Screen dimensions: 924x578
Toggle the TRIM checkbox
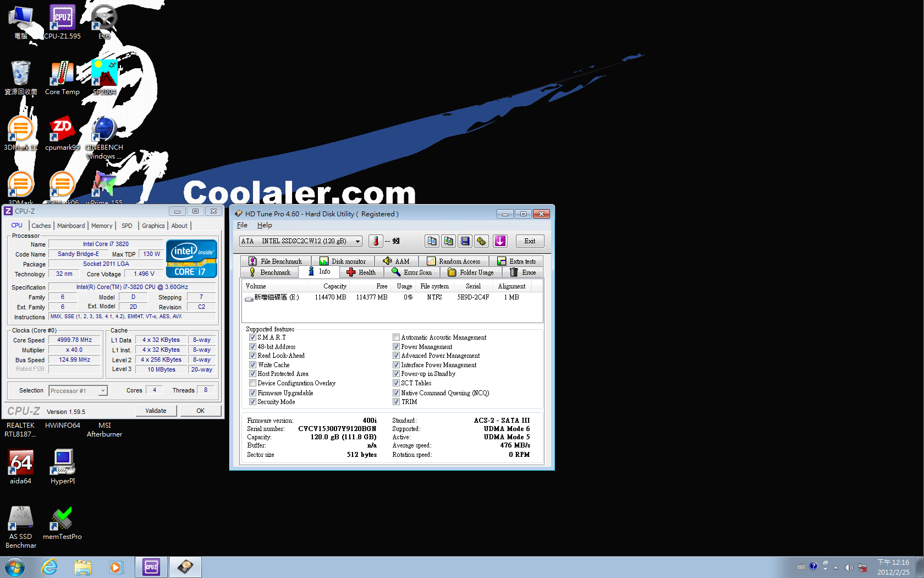click(x=396, y=402)
